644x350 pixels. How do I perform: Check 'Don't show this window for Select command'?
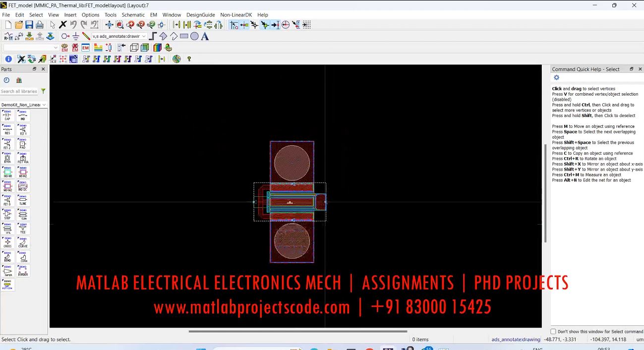553,331
